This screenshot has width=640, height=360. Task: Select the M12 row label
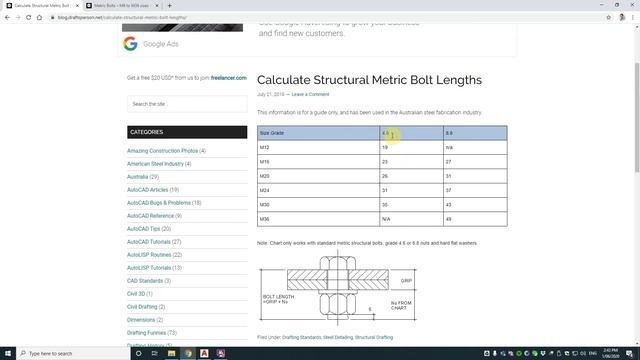click(264, 147)
